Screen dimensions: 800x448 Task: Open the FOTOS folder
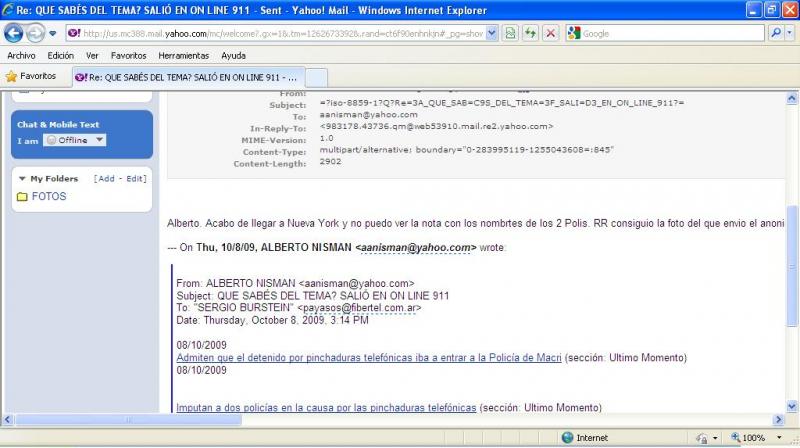48,197
